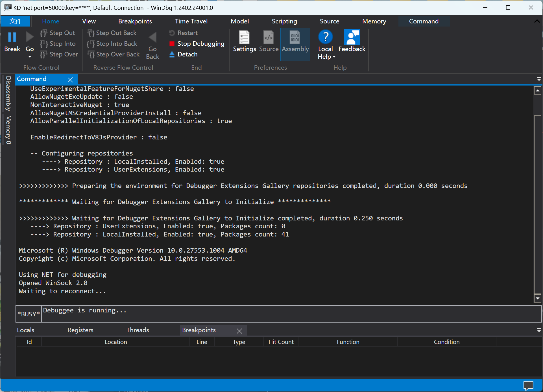Click Step Over in Flow Control
543x392 pixels.
59,54
